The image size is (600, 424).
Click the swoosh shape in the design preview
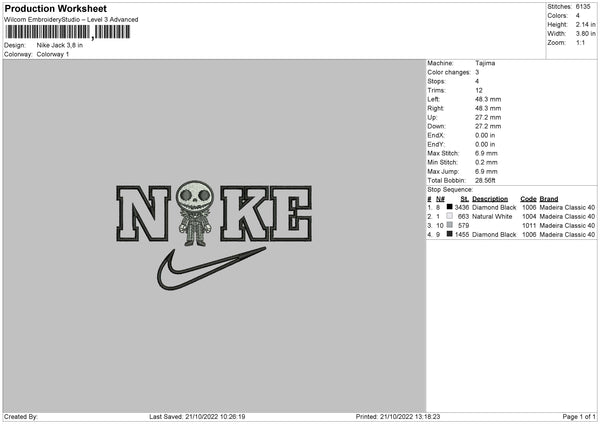[210, 269]
